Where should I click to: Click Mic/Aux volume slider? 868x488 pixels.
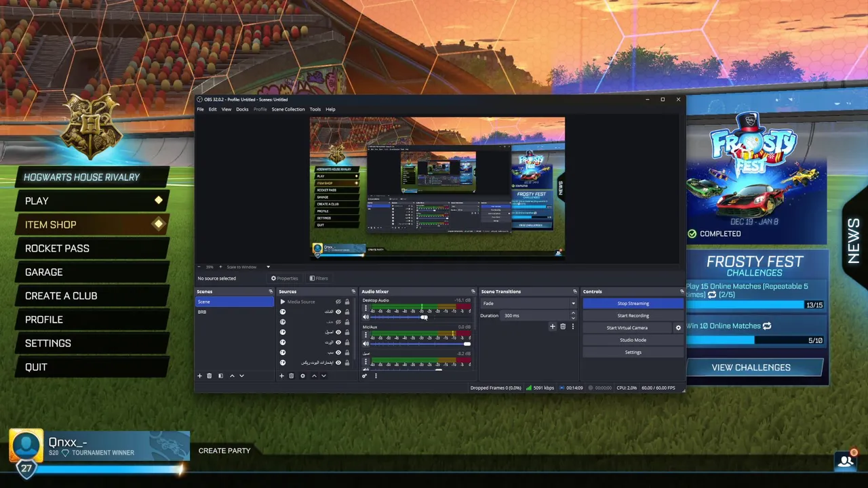click(421, 344)
